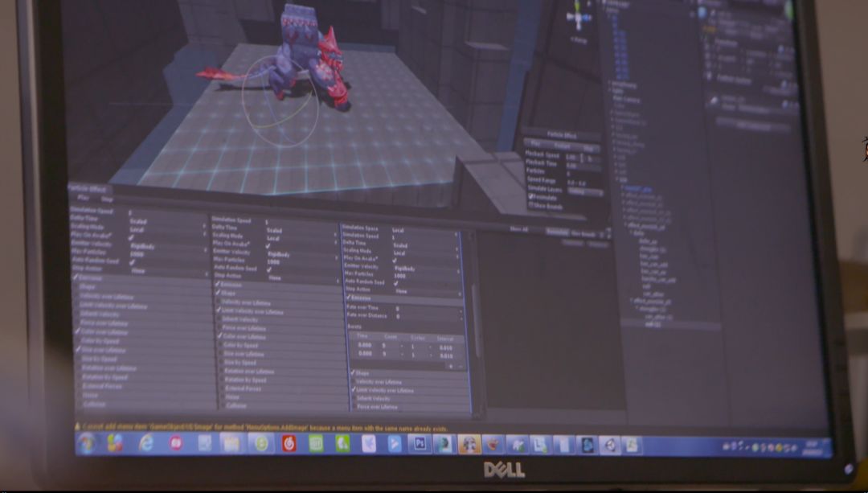Toggle Show Bounds checkbox in Scene particle overlay
Screen dimensions: 868x493
tap(531, 206)
